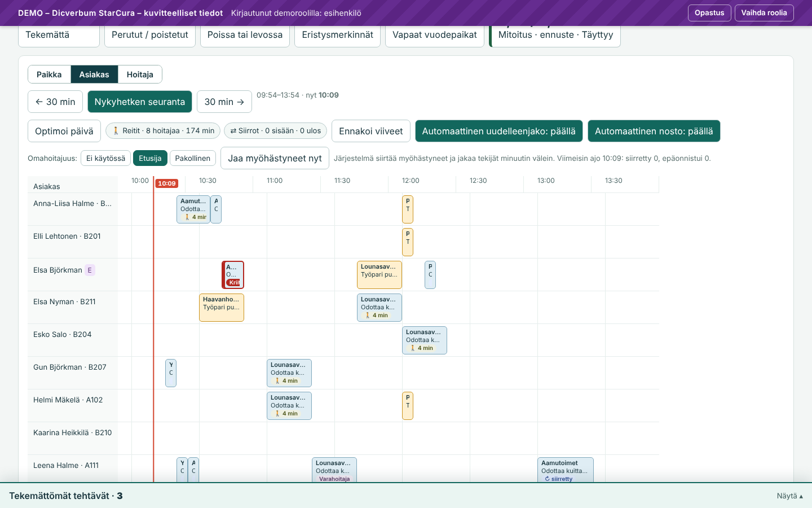Image resolution: width=812 pixels, height=508 pixels.
Task: Disable Automaattinen uudelleenjako
Action: (499, 131)
